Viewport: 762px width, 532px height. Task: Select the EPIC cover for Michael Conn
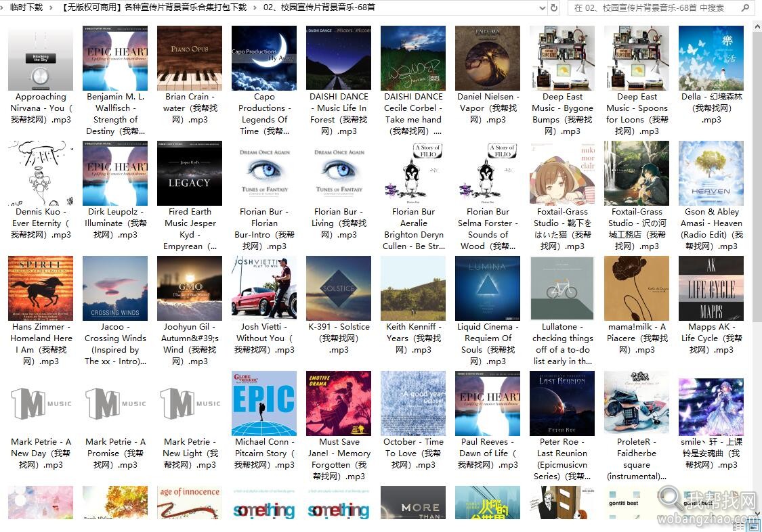click(x=264, y=403)
